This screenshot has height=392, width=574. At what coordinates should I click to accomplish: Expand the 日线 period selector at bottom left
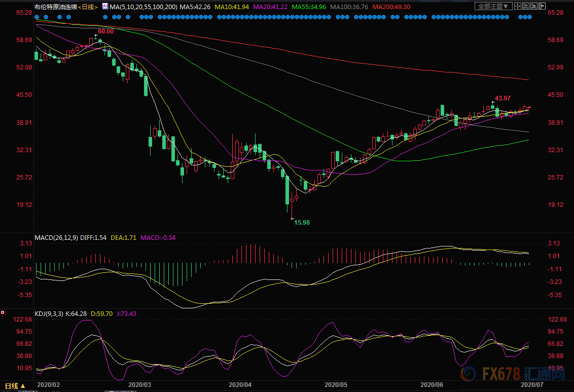click(16, 385)
